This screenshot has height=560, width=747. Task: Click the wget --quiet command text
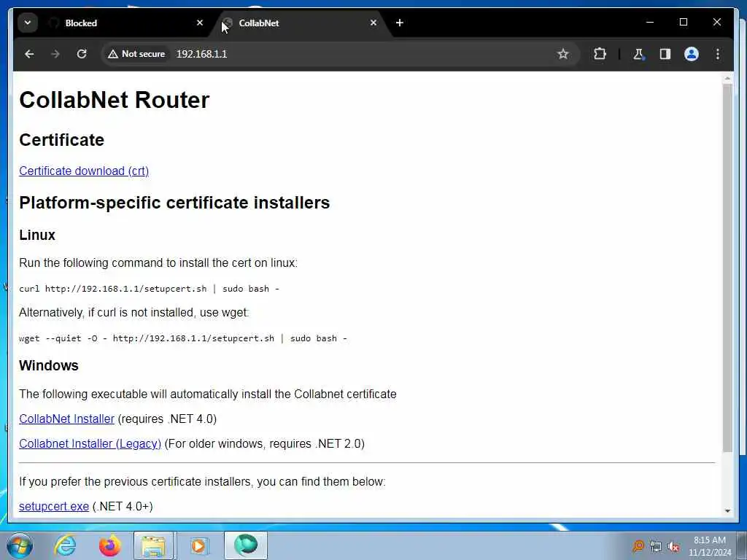coord(183,338)
